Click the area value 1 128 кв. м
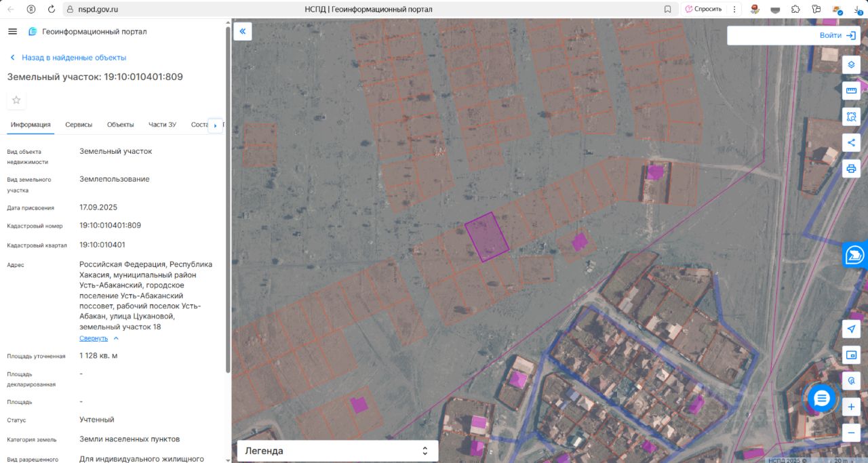The width and height of the screenshot is (868, 463). click(x=98, y=356)
